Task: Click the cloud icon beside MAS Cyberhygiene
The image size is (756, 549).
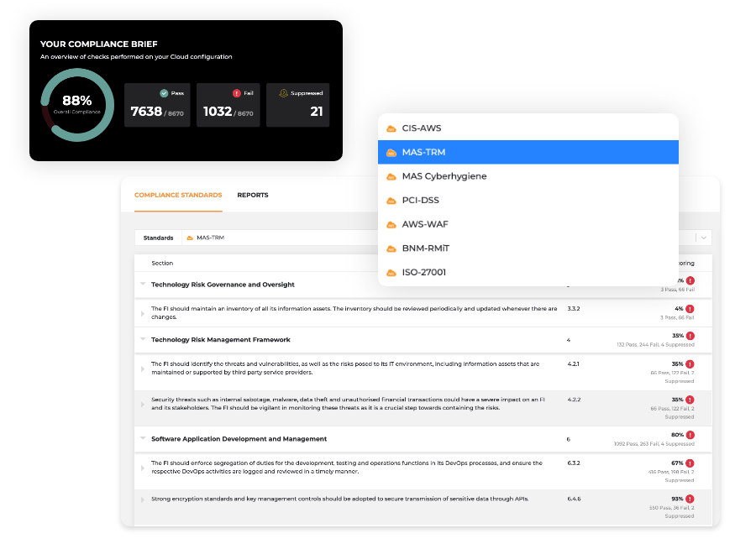Action: click(391, 177)
